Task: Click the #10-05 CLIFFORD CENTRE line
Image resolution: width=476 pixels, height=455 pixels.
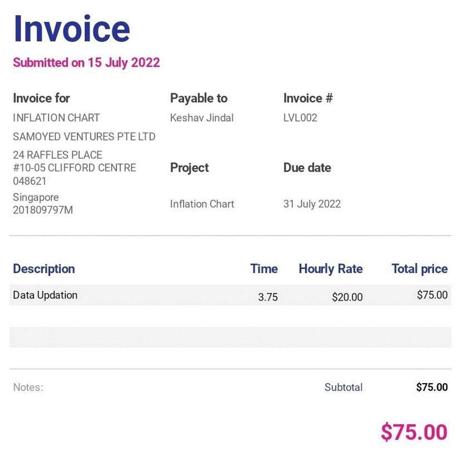Action: [x=74, y=168]
